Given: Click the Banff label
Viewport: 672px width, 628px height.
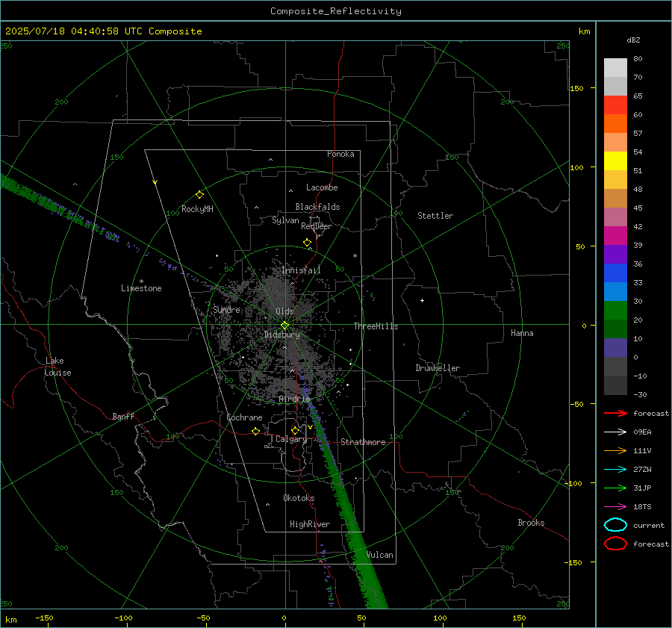Looking at the screenshot, I should (x=123, y=416).
